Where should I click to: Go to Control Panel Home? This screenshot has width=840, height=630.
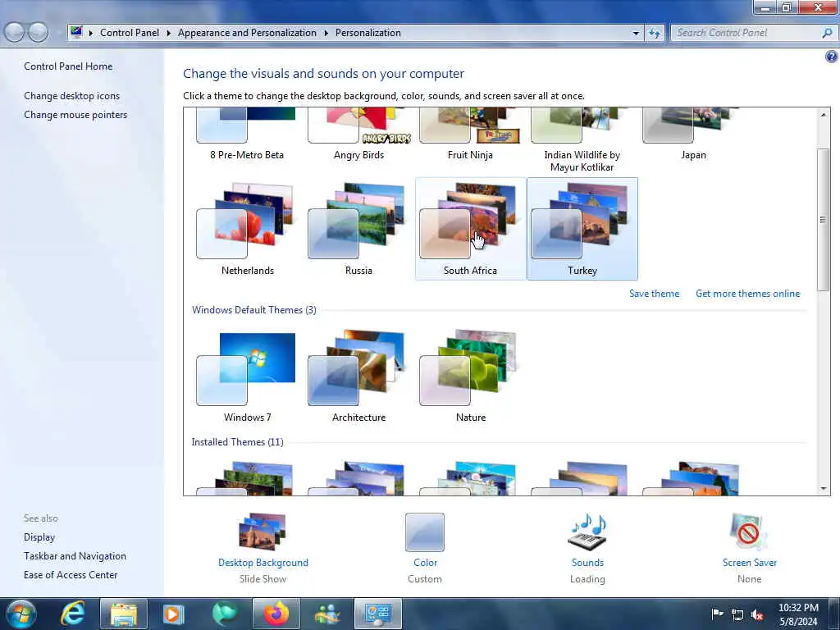click(x=68, y=66)
